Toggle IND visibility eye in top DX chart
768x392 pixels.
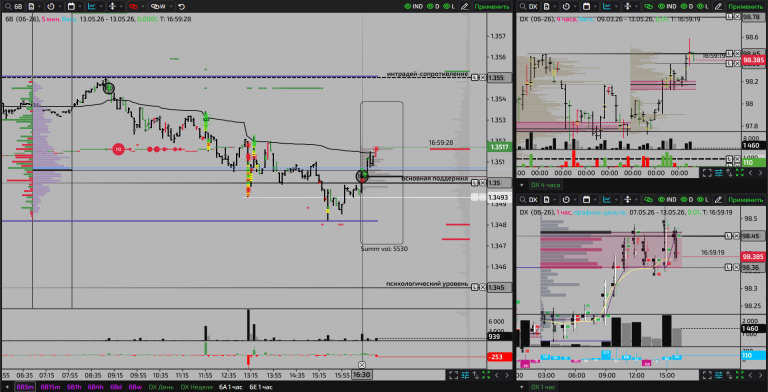[662, 6]
